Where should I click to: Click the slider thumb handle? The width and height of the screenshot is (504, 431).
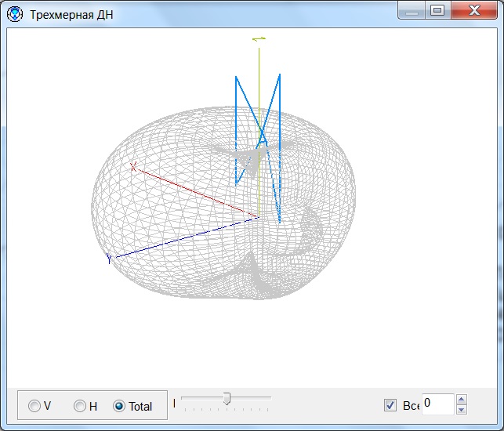[x=227, y=400]
